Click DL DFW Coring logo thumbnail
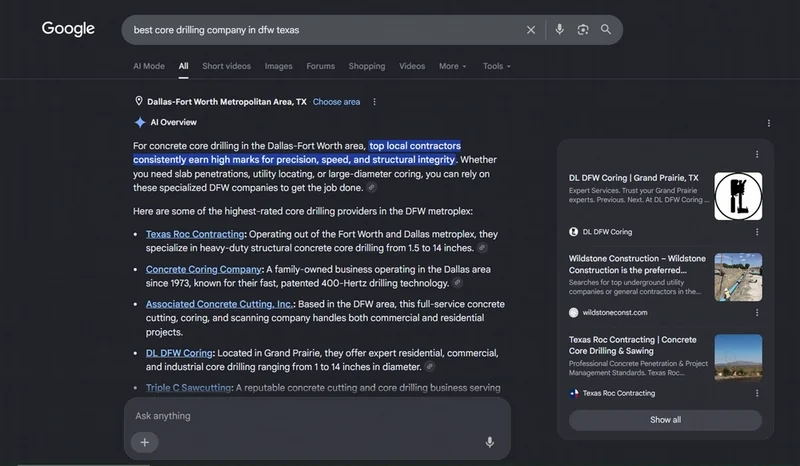800x466 pixels. [x=738, y=196]
